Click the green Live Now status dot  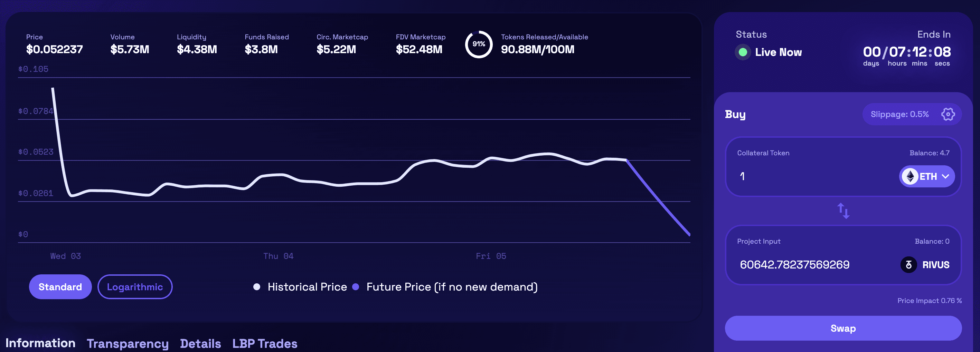[743, 52]
